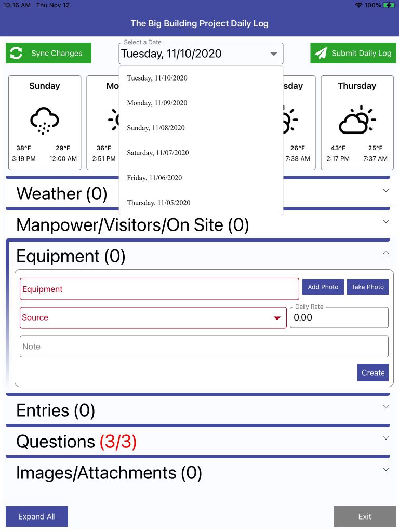
Task: Click the Questions (3/3) heading text
Action: (x=76, y=442)
